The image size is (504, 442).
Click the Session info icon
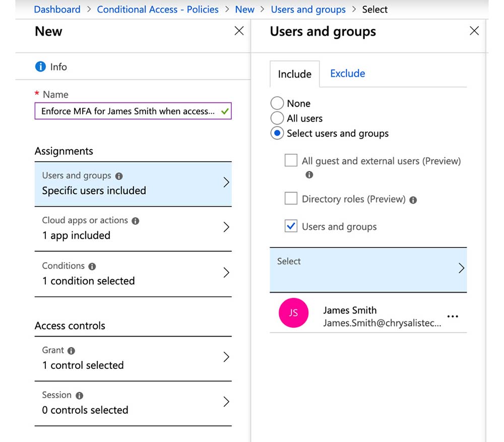pyautogui.click(x=80, y=396)
